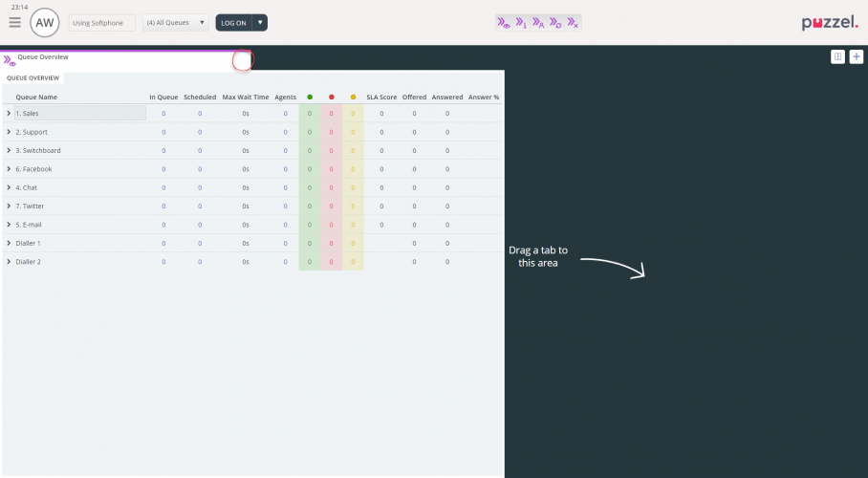This screenshot has height=478, width=868.
Task: Click the AW user avatar
Action: tap(44, 22)
